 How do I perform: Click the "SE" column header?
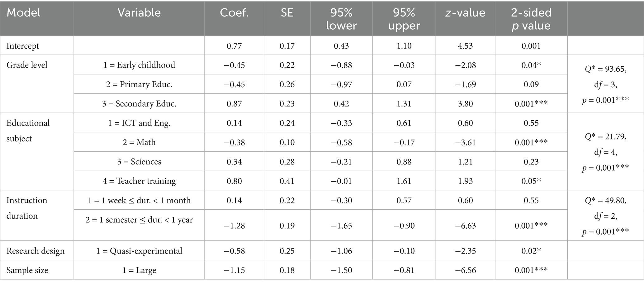point(287,13)
